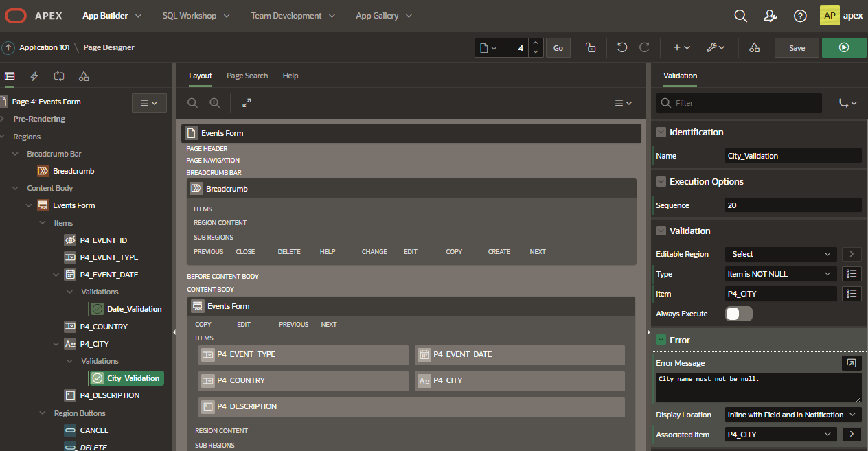This screenshot has width=868, height=451.
Task: Click the Undo icon
Action: 622,47
